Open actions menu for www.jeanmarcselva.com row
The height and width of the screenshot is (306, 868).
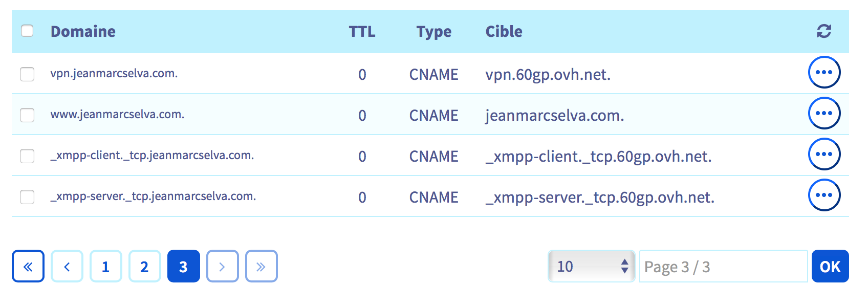(x=824, y=114)
